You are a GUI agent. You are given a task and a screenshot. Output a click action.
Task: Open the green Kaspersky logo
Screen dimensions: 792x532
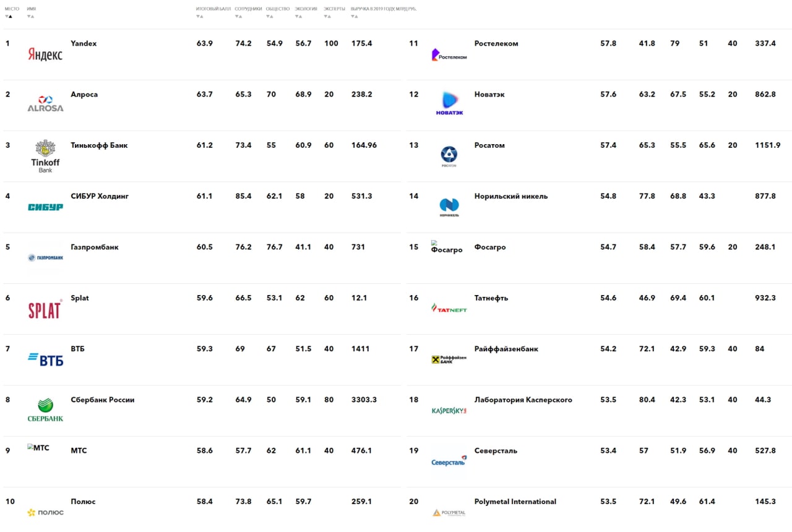(449, 410)
